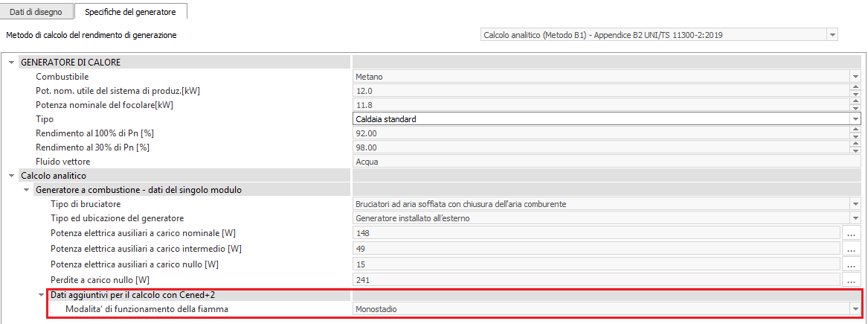868x324 pixels.
Task: Expand the Tipo di bruciatore dropdown list
Action: (855, 204)
